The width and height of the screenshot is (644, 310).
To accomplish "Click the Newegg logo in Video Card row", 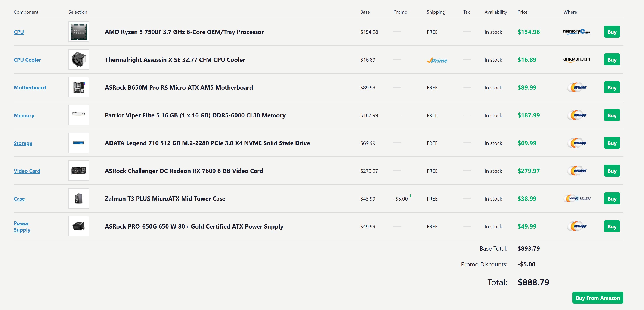I will pyautogui.click(x=577, y=171).
